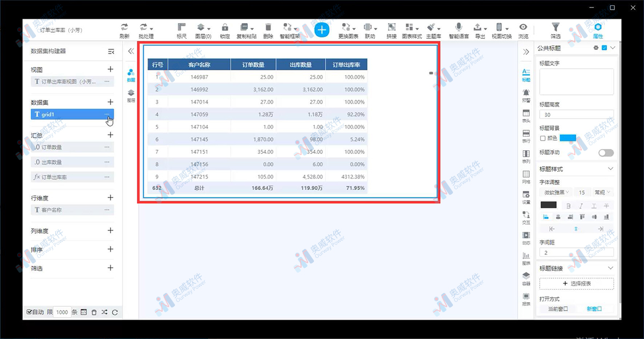644x339 pixels.
Task: Switch to the 图层 layer side tab
Action: 131,96
